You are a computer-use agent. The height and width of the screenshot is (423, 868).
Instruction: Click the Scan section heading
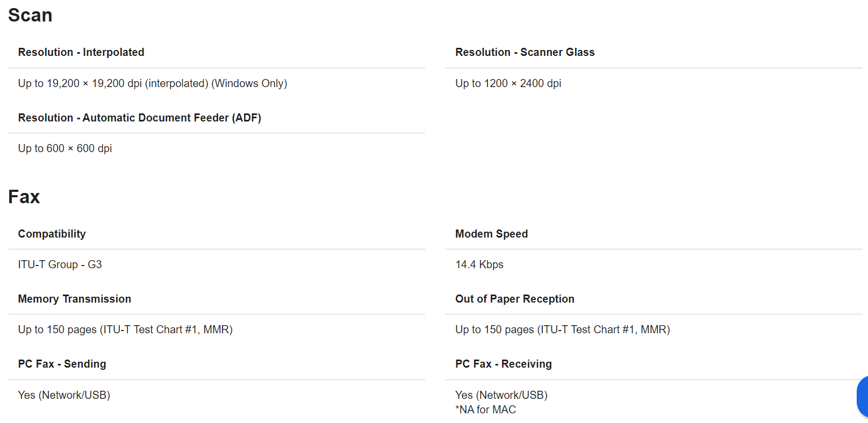[x=30, y=15]
